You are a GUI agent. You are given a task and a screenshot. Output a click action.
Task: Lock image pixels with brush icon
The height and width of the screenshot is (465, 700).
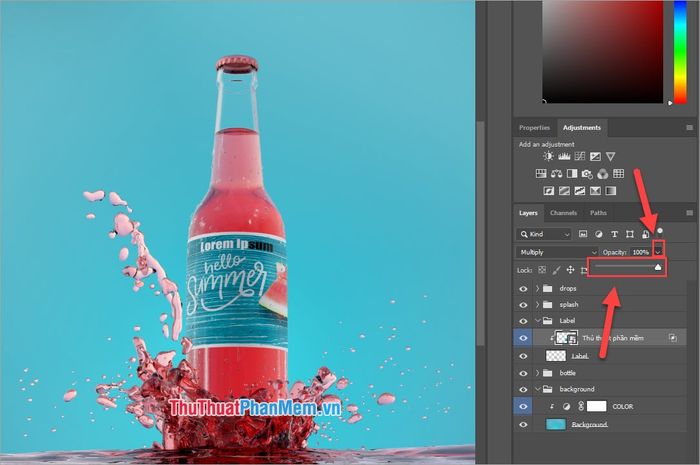(556, 269)
